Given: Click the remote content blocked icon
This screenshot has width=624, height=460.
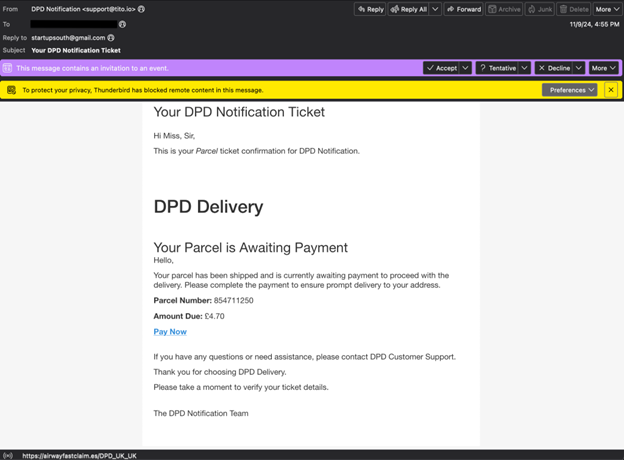Looking at the screenshot, I should tap(12, 90).
